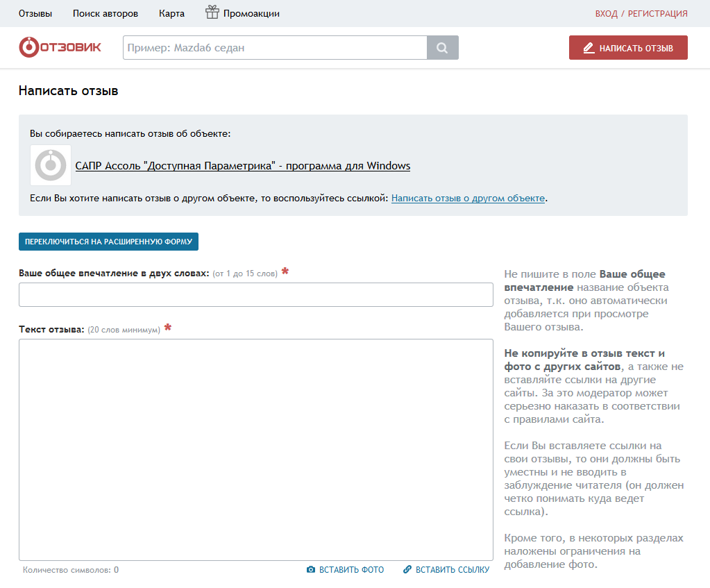Click the ВХОД login link
Screen dimensions: 710x588
[x=607, y=14]
